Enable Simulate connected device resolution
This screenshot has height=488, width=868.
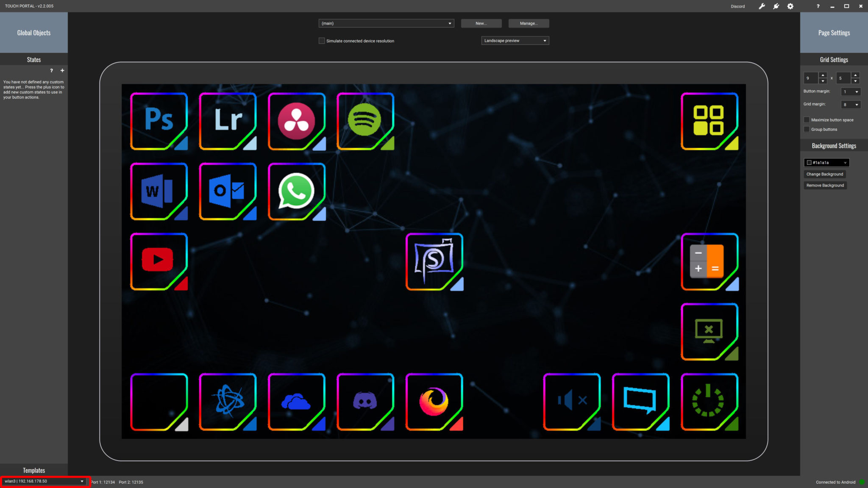click(322, 41)
